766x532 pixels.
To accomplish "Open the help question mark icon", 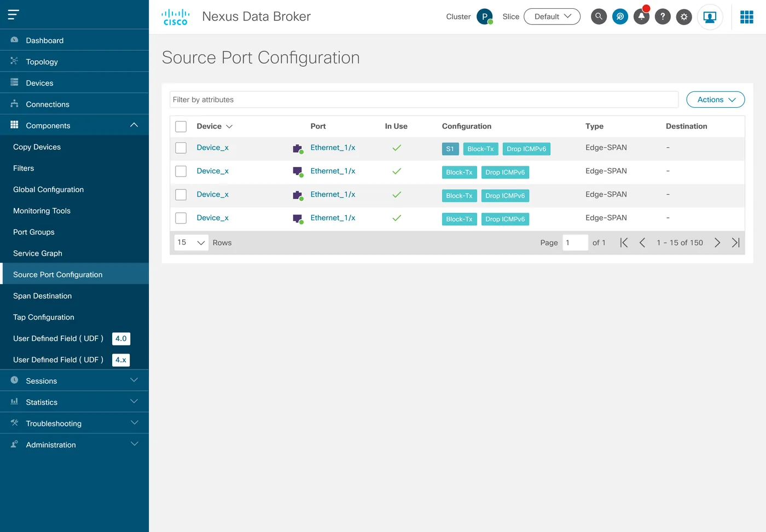I will 663,16.
